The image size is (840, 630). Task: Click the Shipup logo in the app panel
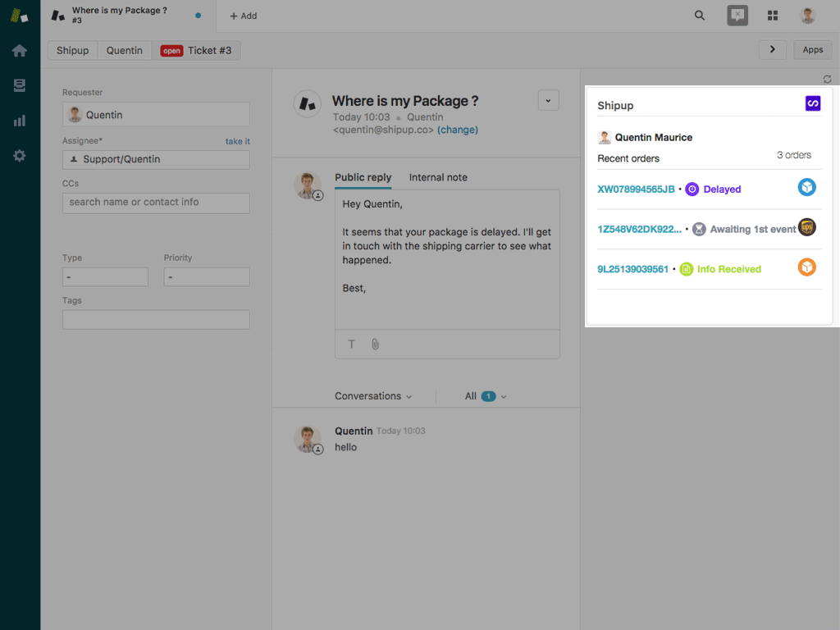click(811, 103)
